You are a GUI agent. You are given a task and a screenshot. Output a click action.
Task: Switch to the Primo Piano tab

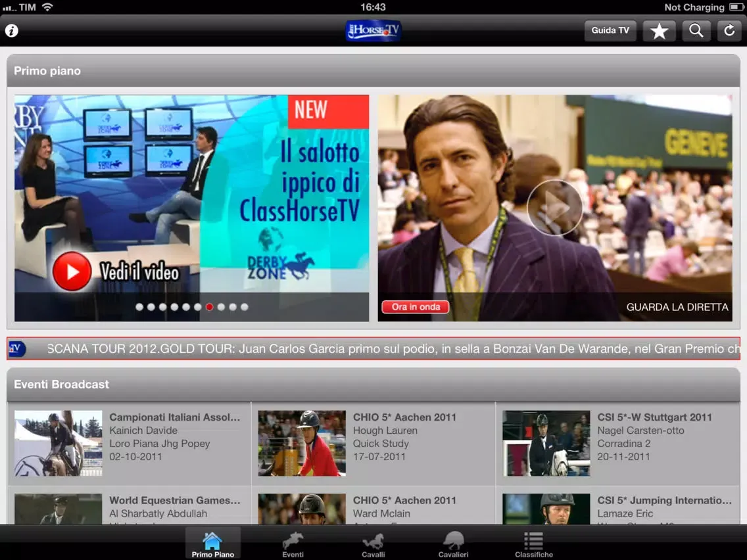(x=212, y=544)
